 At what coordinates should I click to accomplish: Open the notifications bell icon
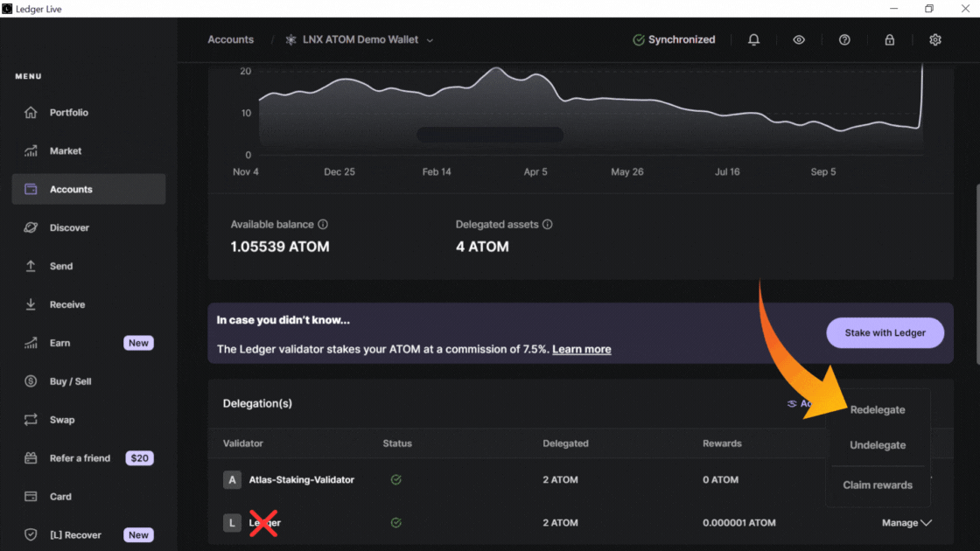(753, 40)
